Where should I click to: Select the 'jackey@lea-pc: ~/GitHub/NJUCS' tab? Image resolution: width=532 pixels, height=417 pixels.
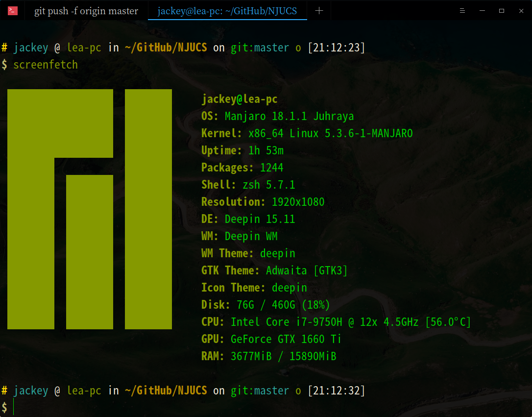pos(227,11)
